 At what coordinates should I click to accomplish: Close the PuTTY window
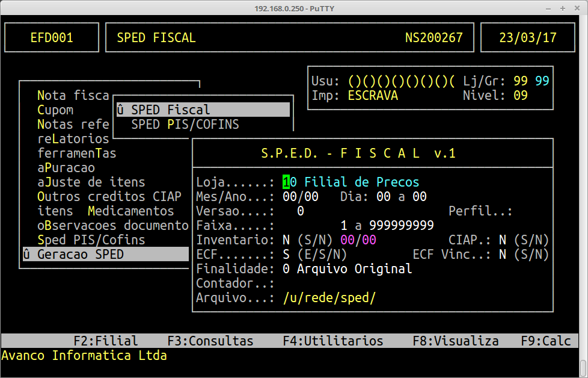[x=577, y=8]
